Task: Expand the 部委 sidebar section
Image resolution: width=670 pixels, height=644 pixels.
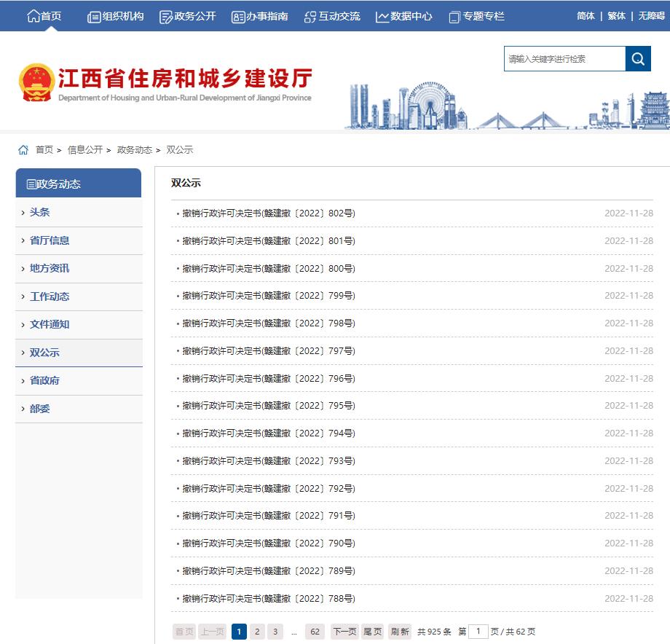Action: pyautogui.click(x=40, y=409)
